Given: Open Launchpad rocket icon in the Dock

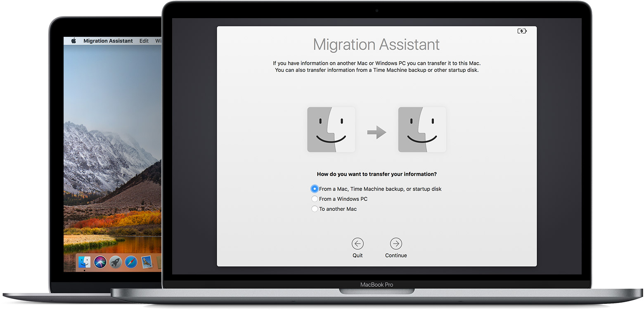Looking at the screenshot, I should (116, 262).
